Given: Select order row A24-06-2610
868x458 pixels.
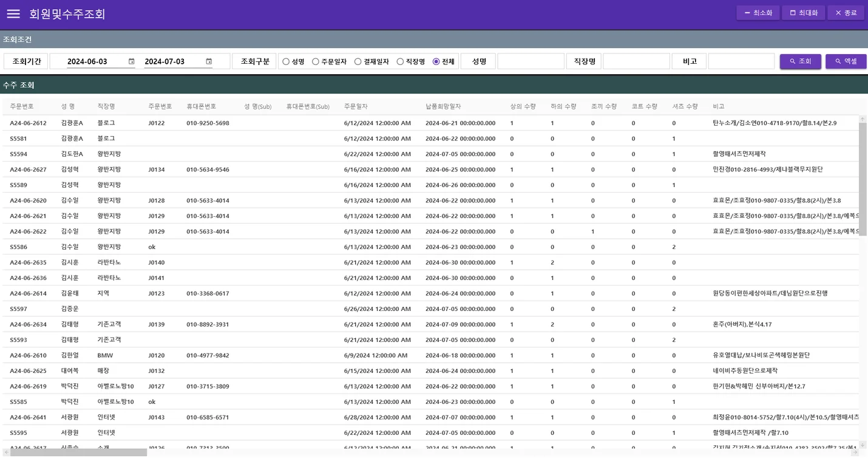Looking at the screenshot, I should pos(430,355).
